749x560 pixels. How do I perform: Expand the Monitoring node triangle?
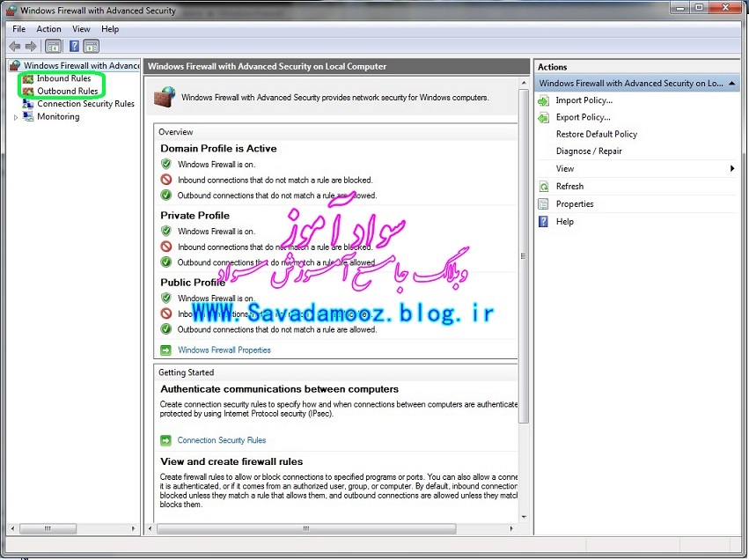pos(16,117)
